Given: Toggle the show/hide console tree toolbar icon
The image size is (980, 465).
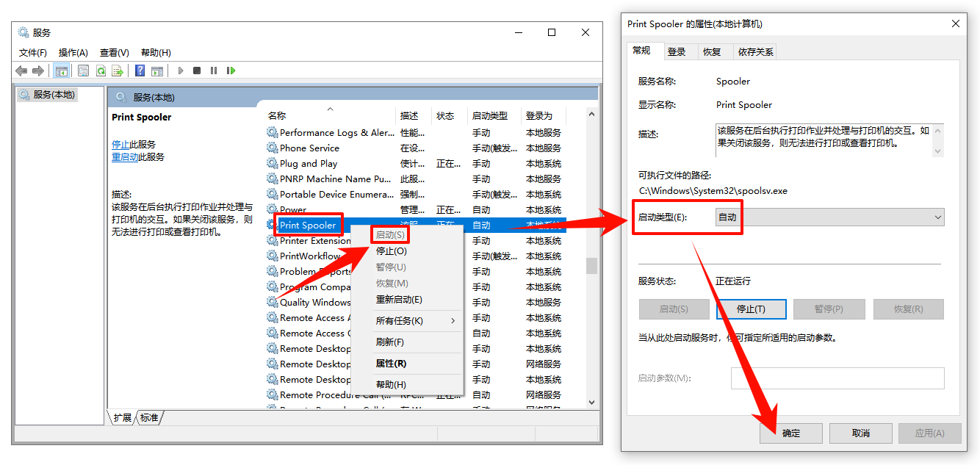Looking at the screenshot, I should pyautogui.click(x=62, y=71).
